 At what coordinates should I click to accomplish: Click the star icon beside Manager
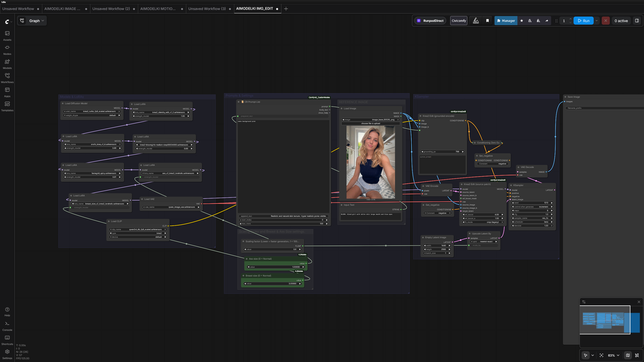[x=521, y=21]
